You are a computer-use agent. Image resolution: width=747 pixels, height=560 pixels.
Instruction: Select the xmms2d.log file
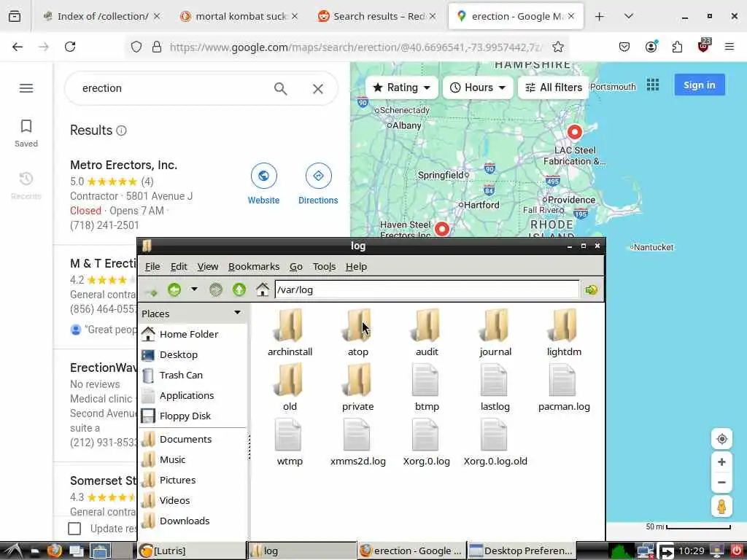(x=357, y=442)
